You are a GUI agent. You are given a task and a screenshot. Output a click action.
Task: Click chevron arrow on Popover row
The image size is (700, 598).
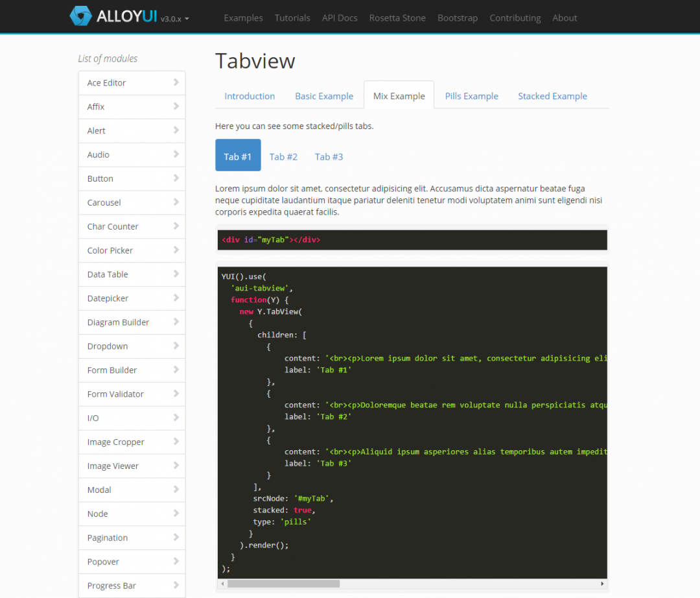point(176,562)
